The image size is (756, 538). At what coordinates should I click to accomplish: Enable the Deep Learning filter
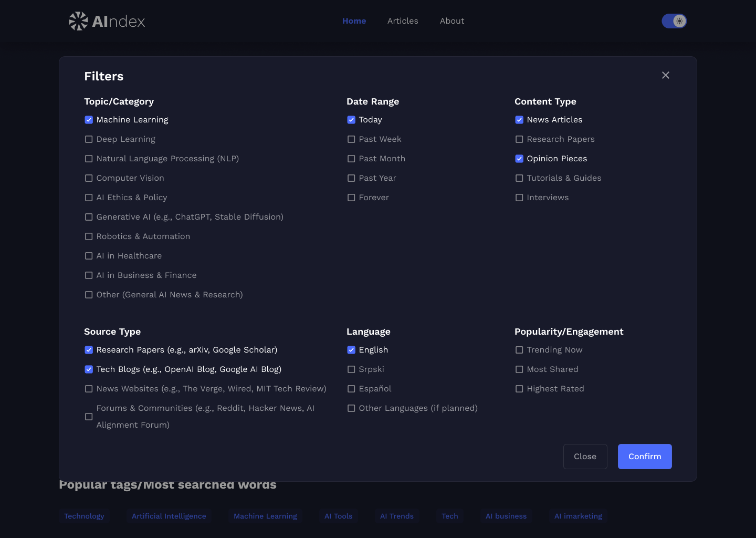coord(89,139)
